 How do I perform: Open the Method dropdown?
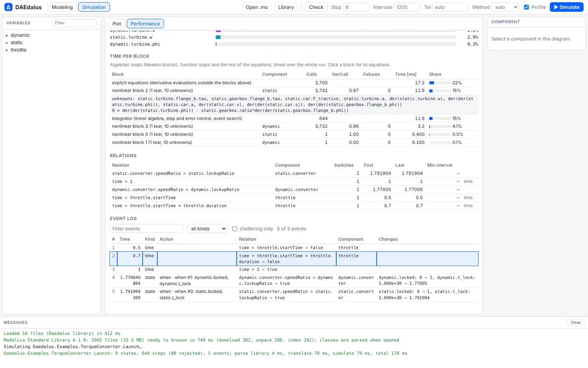pyautogui.click(x=505, y=7)
